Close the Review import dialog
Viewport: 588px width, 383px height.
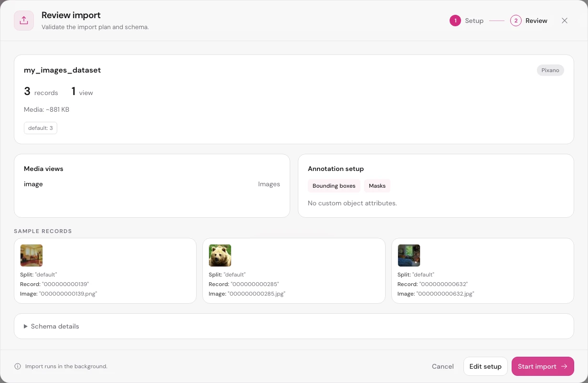565,21
